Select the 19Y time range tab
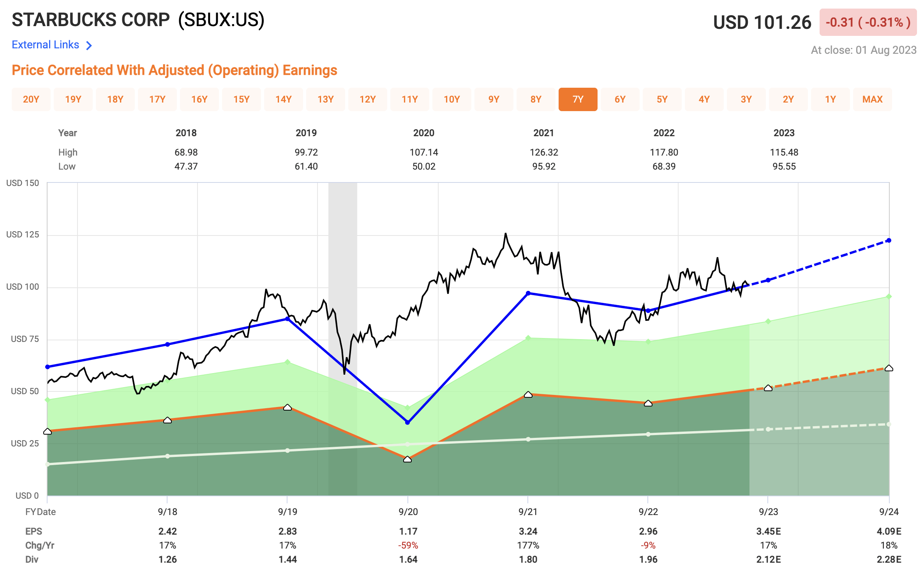The width and height of the screenshot is (924, 570). click(73, 99)
